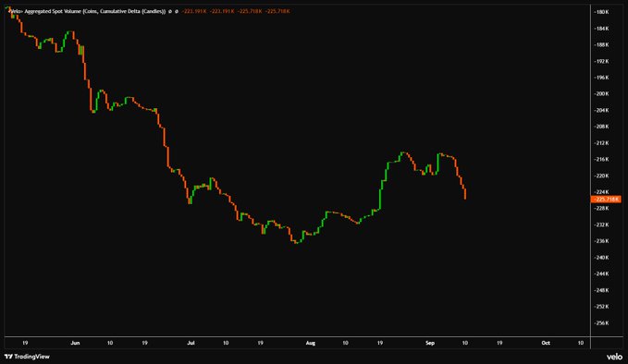Screen dimensions: 628x364
Task: Click the -208K price axis label
Action: [601, 127]
